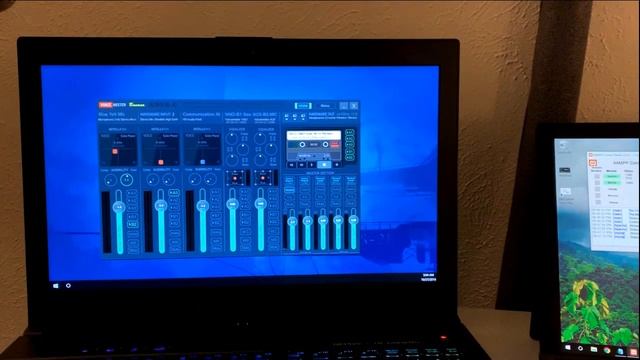Open the Blue Yeti Mic input device selector

click(117, 116)
